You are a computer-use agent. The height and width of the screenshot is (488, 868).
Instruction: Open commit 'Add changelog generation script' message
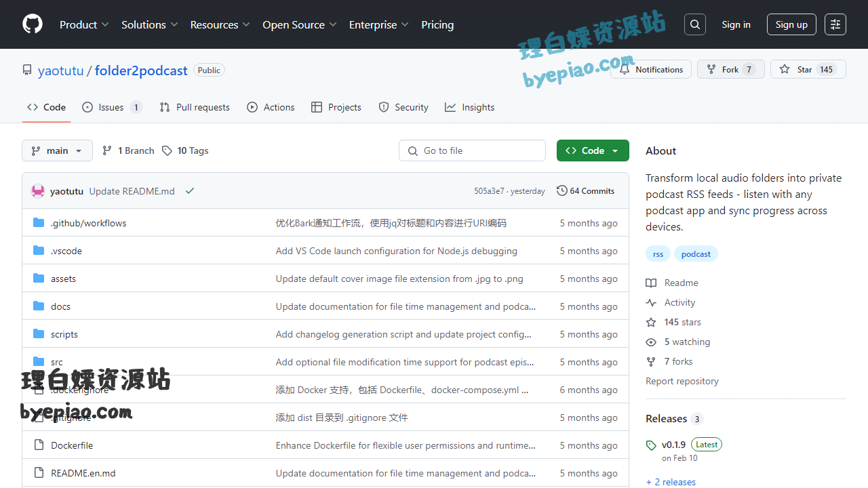[403, 334]
